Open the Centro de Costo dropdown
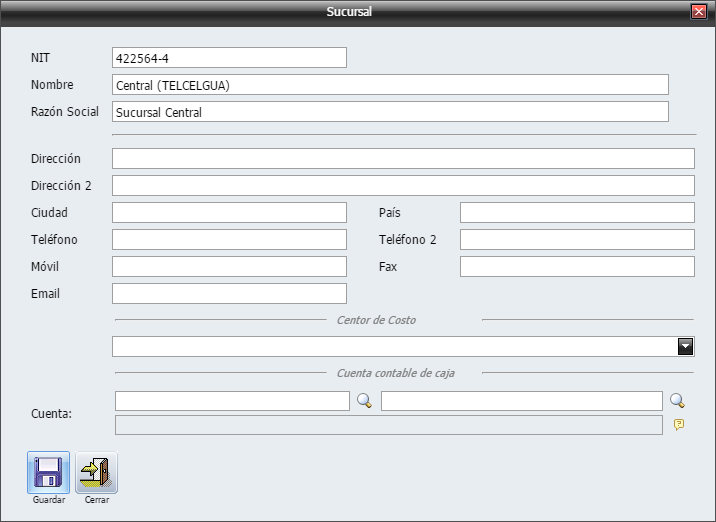Viewport: 716px width, 522px height. (x=685, y=346)
